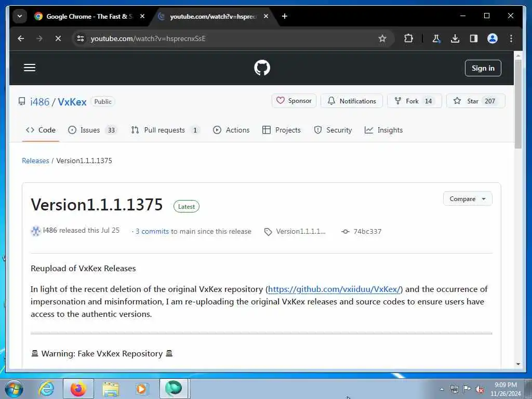Screen dimensions: 532x399
Task: Open the GitHub hamburger navigation menu
Action: click(30, 68)
